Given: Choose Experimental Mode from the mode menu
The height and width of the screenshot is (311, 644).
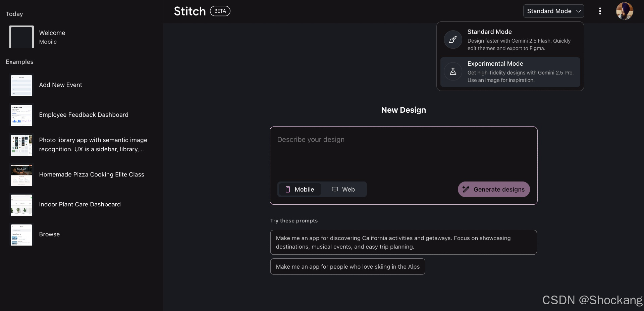Looking at the screenshot, I should pos(510,72).
